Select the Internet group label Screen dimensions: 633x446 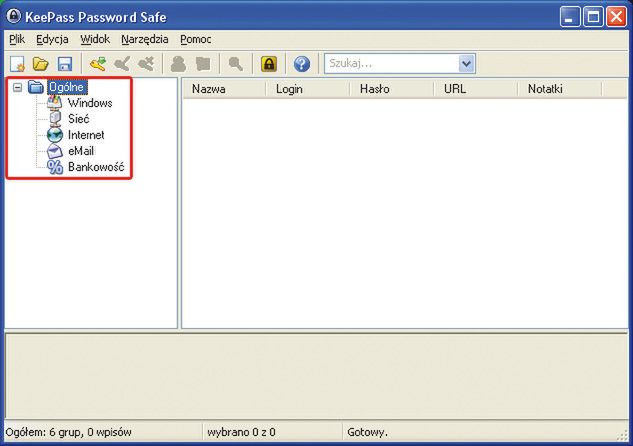pos(86,135)
